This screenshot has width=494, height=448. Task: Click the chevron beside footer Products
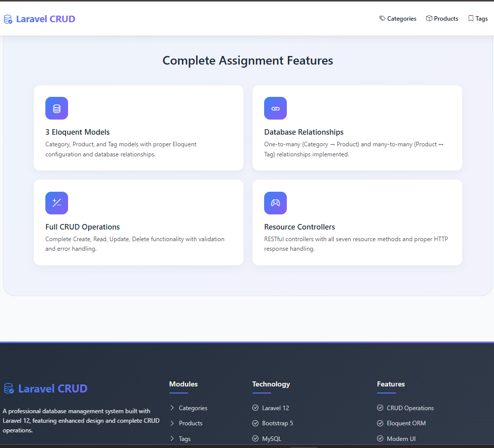(172, 423)
